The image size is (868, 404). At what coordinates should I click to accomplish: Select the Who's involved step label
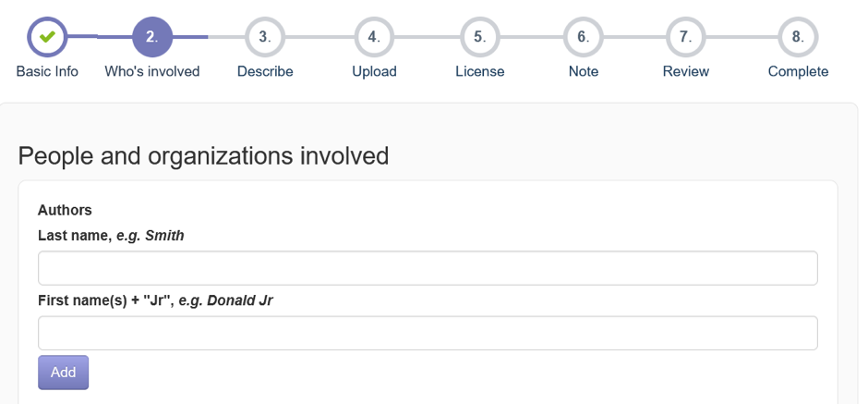[x=152, y=71]
